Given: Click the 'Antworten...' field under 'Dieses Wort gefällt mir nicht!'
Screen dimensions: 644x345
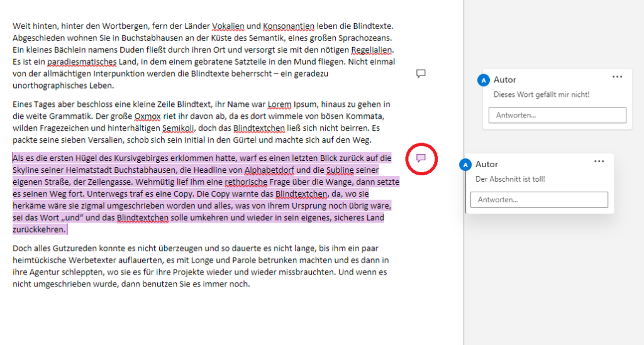Looking at the screenshot, I should [557, 115].
